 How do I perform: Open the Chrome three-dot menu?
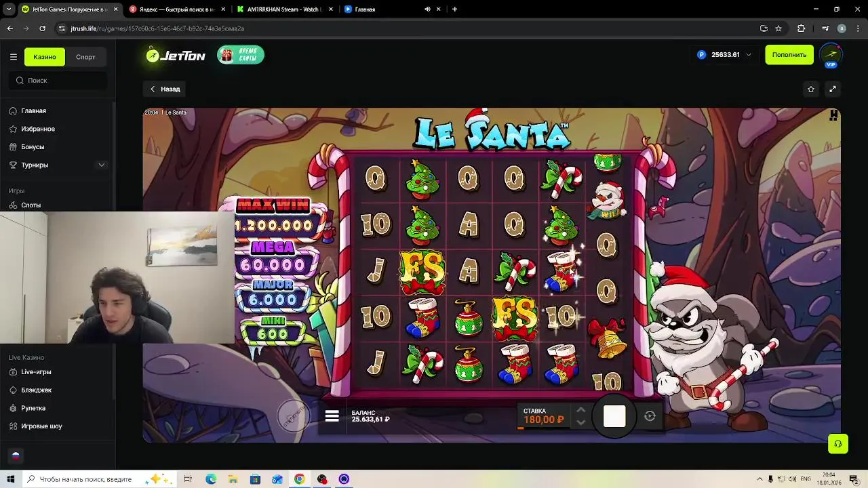[x=858, y=28]
